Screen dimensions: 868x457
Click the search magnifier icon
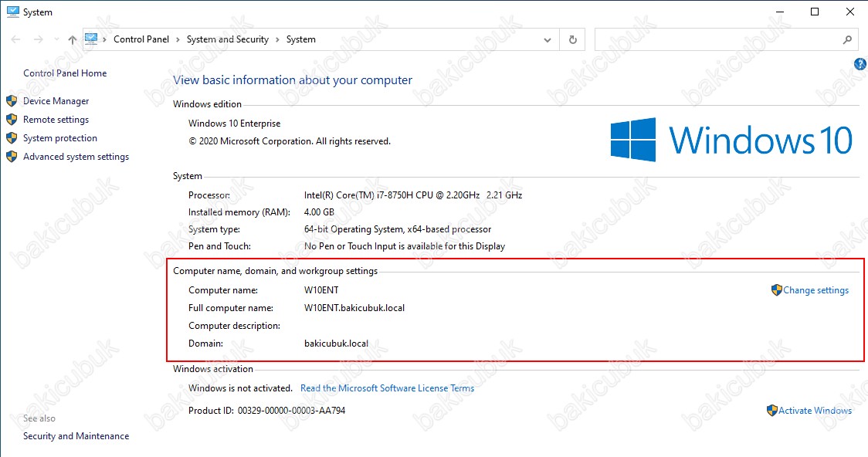point(847,40)
